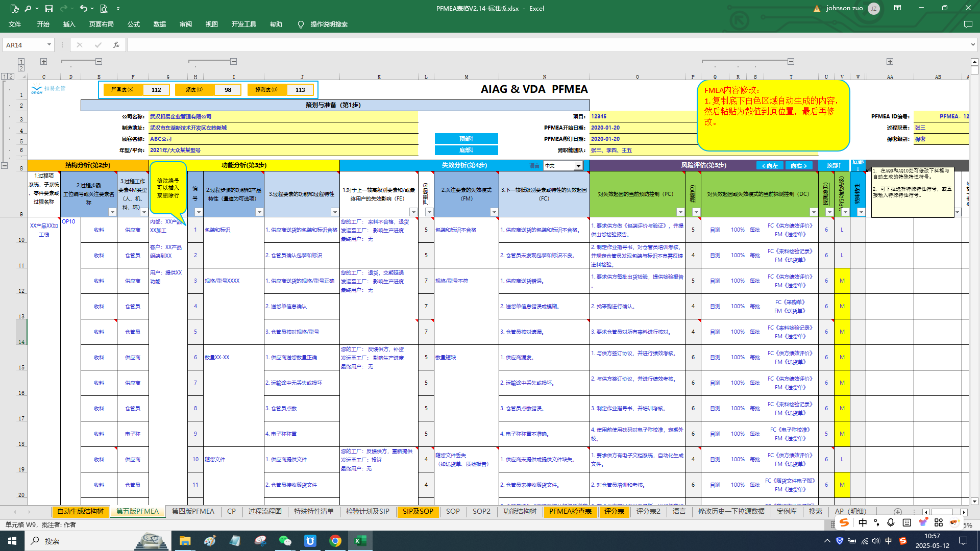
Task: Click inside the formula bar input
Action: [548, 45]
